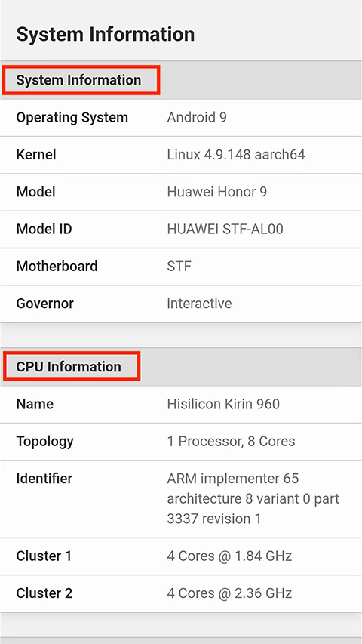Image resolution: width=362 pixels, height=644 pixels.
Task: Select the Governor interactive value
Action: click(199, 304)
